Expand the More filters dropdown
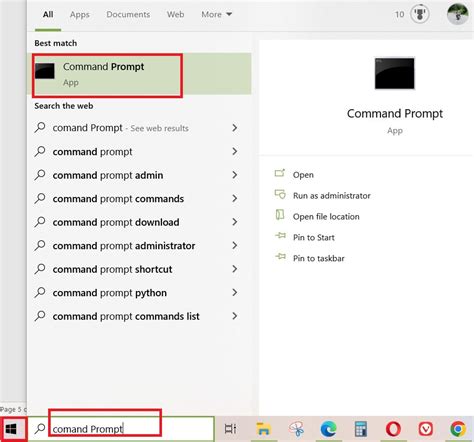The width and height of the screenshot is (474, 442). (x=217, y=15)
